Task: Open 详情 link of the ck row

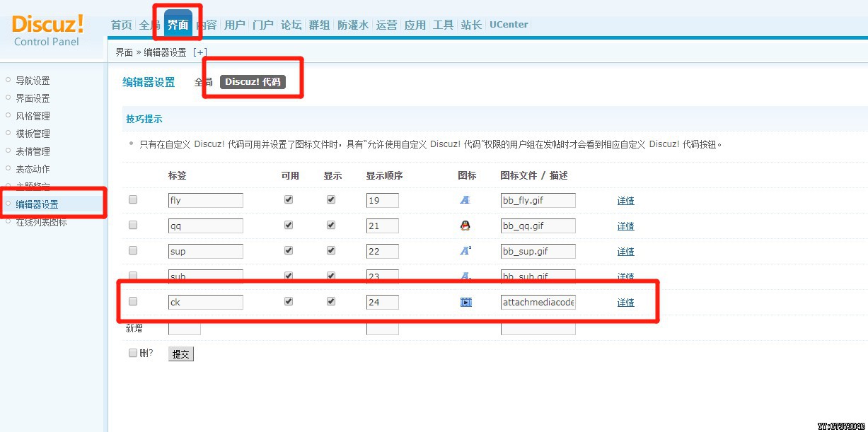Action: [625, 302]
